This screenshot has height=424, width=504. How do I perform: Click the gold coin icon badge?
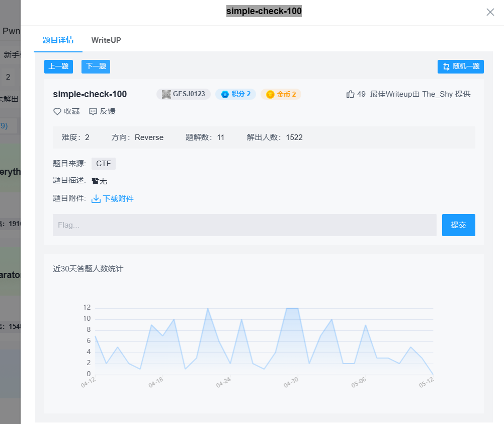[x=271, y=94]
